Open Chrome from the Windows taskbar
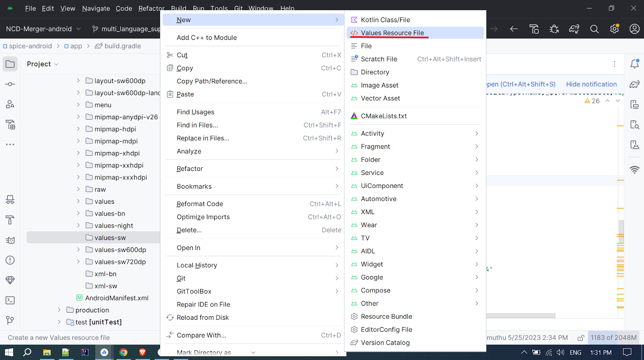The width and height of the screenshot is (644, 360). coord(123,352)
